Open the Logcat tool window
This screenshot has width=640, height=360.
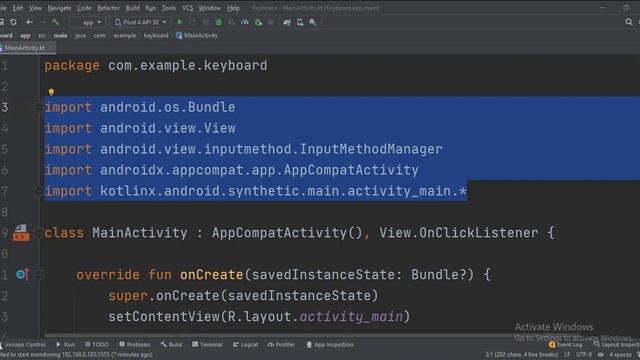tap(246, 344)
